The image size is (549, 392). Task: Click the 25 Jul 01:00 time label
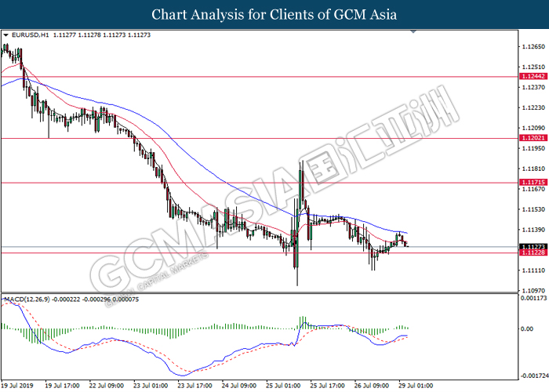coord(283,386)
